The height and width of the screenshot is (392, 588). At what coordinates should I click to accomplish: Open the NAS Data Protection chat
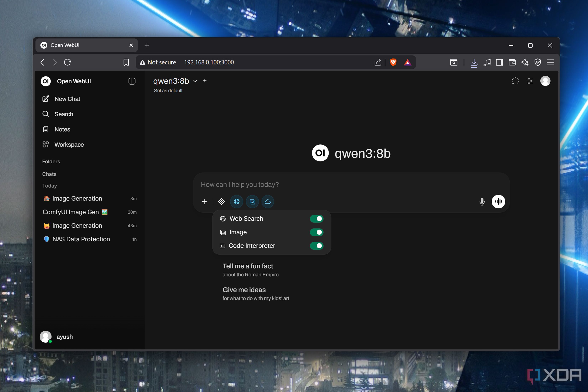[x=89, y=239]
